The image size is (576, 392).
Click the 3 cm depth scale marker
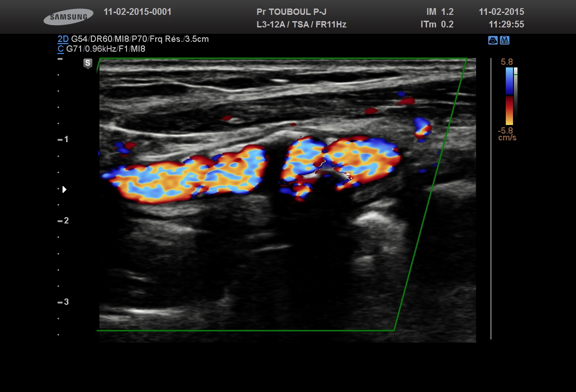click(63, 302)
